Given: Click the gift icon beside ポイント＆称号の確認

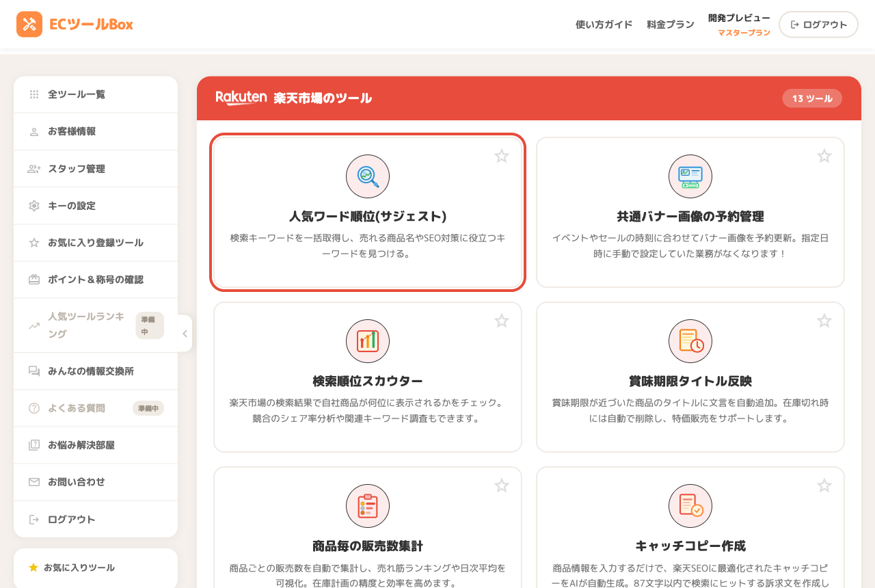Looking at the screenshot, I should (x=34, y=280).
